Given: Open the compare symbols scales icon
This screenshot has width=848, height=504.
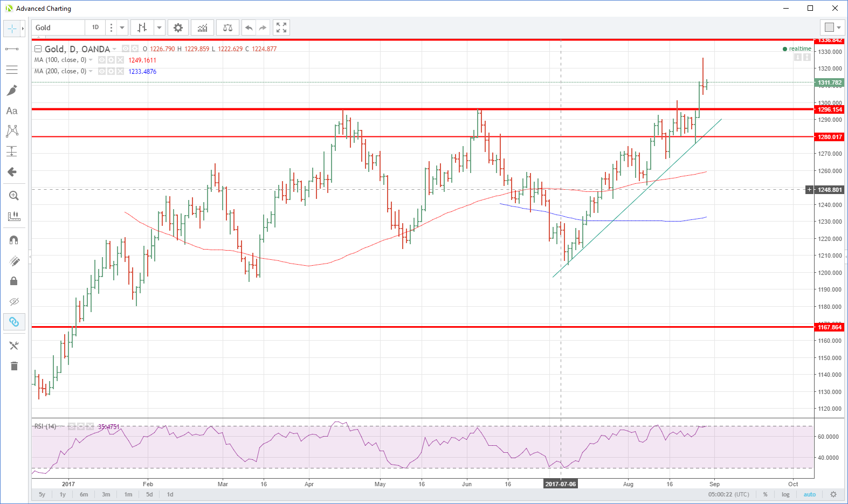Looking at the screenshot, I should pos(227,27).
